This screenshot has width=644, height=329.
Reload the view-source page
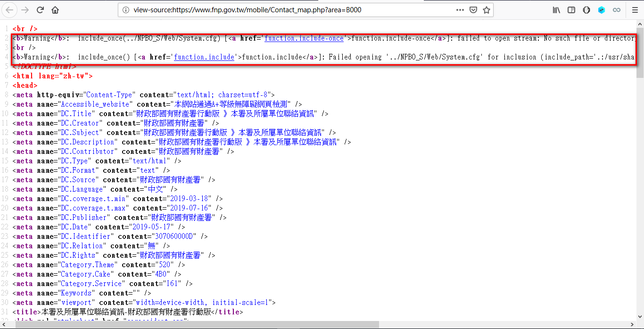[40, 10]
